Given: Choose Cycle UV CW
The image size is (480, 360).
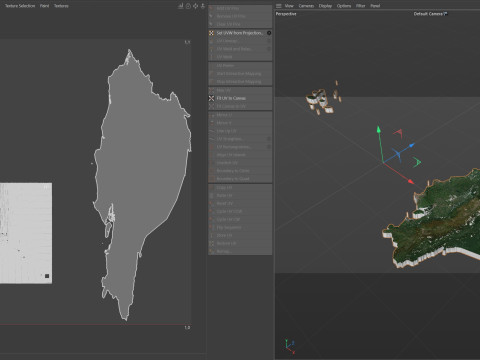Looking at the screenshot, I should point(240,219).
